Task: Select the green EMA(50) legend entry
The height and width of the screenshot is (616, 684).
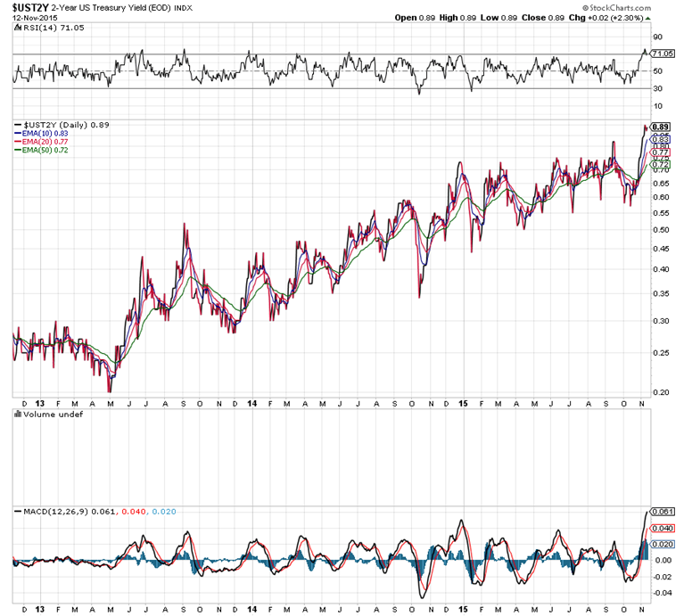Action: (45, 150)
